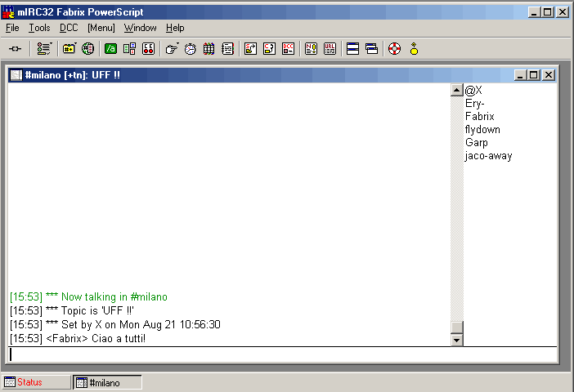574x392 pixels.
Task: Click the message input box
Action: [282, 354]
